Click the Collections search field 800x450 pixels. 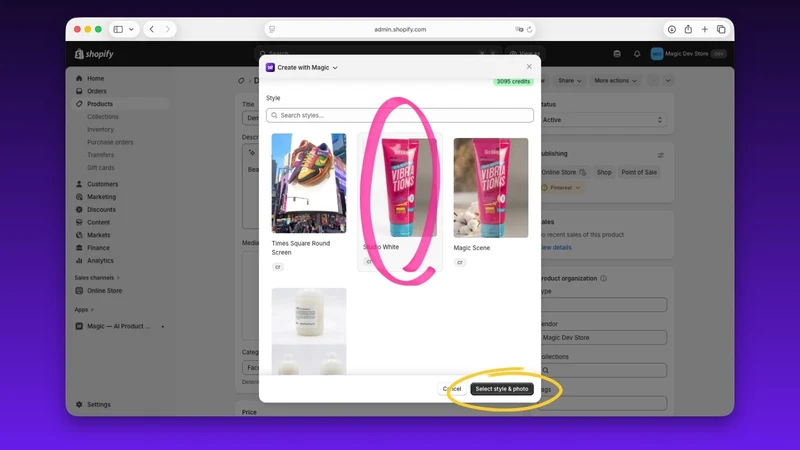point(603,370)
